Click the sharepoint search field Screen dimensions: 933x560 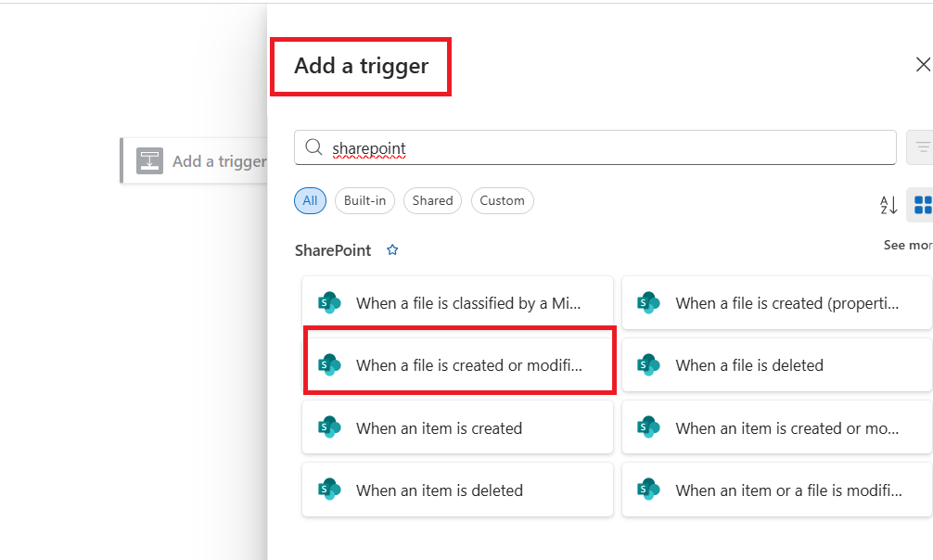pos(595,147)
